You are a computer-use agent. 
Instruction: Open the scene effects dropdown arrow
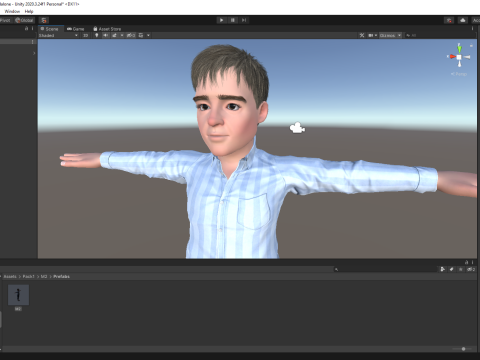122,35
